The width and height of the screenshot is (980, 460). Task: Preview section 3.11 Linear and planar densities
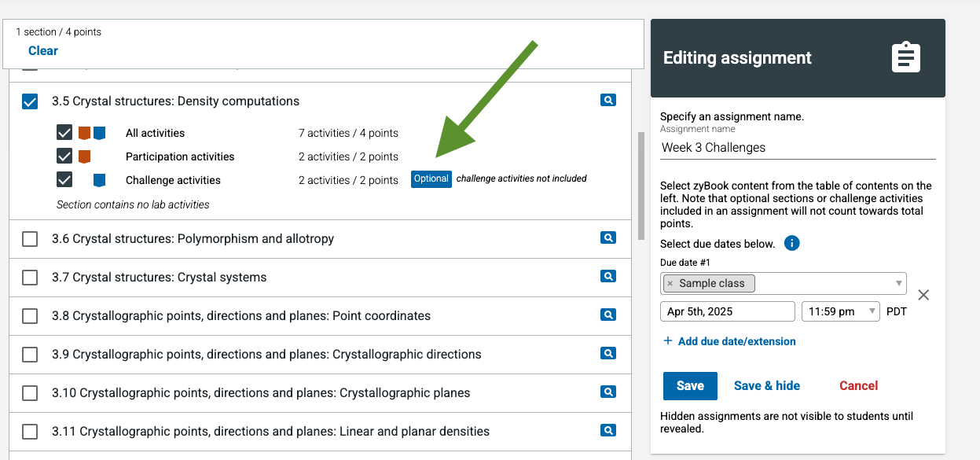pyautogui.click(x=607, y=430)
